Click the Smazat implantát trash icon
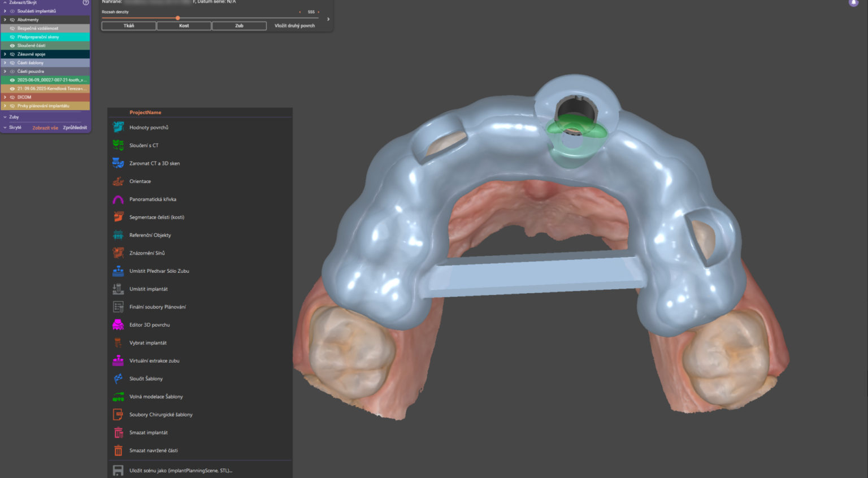868x478 pixels. pyautogui.click(x=118, y=433)
